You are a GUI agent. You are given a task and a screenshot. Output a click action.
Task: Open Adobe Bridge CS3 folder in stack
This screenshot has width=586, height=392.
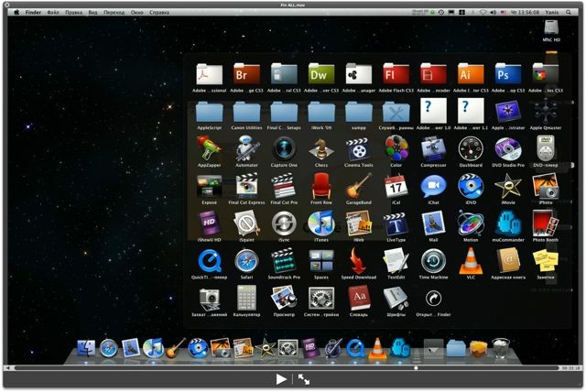point(246,74)
